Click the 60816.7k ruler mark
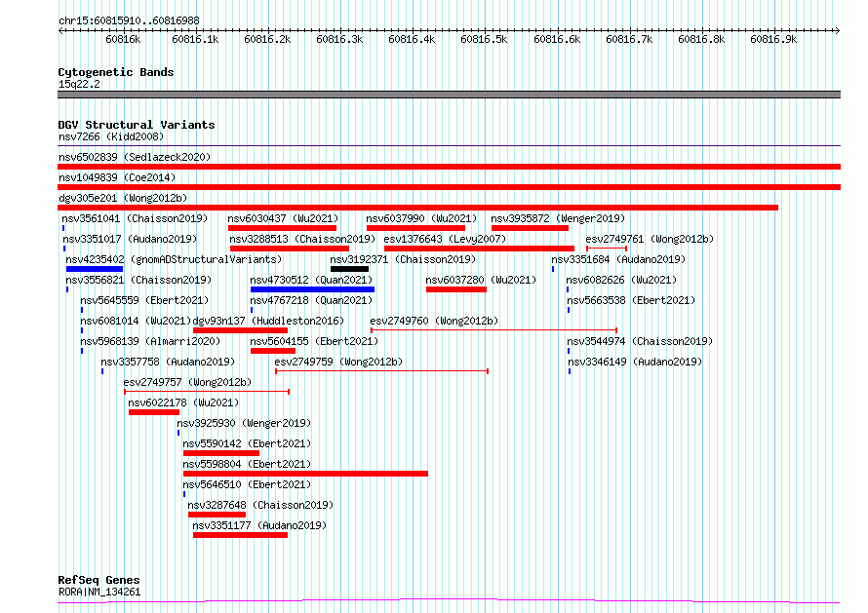The width and height of the screenshot is (868, 613). coord(629,39)
